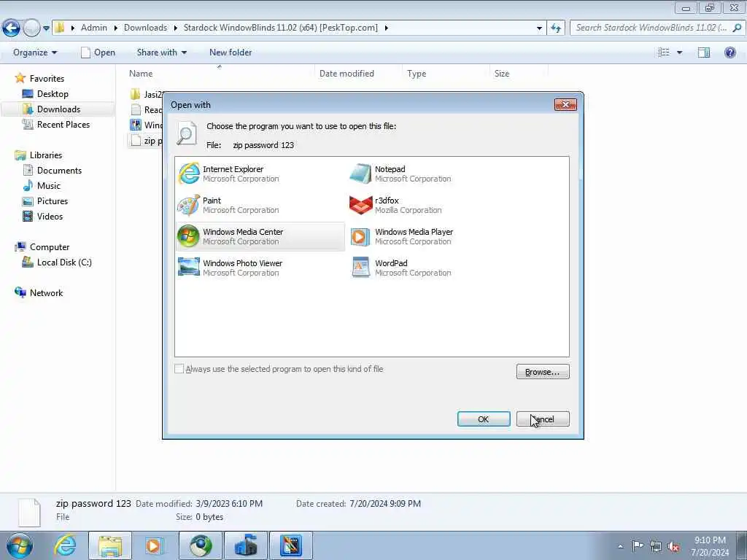Cancel the Open with dialog

point(543,419)
